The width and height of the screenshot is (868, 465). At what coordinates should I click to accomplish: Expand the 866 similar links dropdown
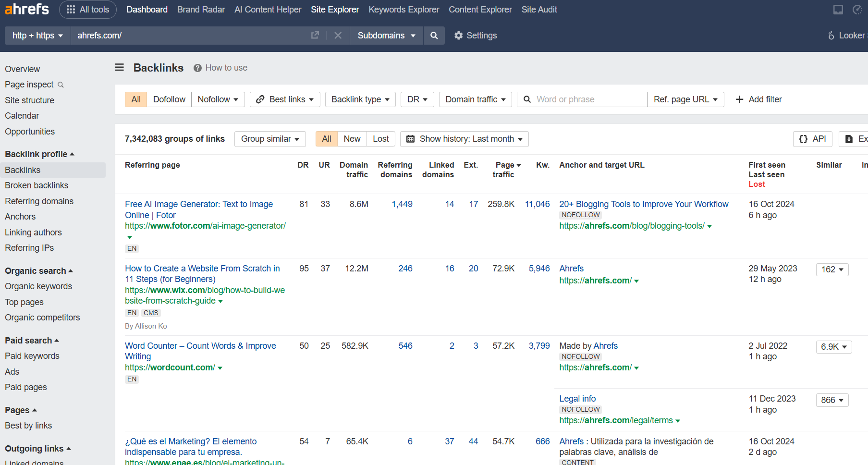[832, 400]
